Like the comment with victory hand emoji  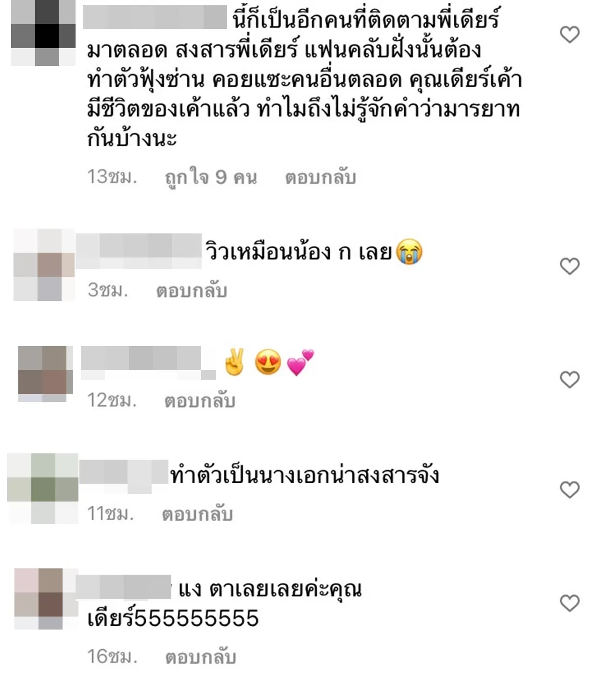tap(570, 380)
